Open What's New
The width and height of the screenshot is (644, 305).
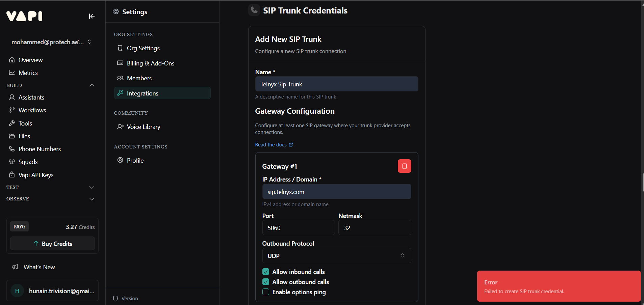39,267
